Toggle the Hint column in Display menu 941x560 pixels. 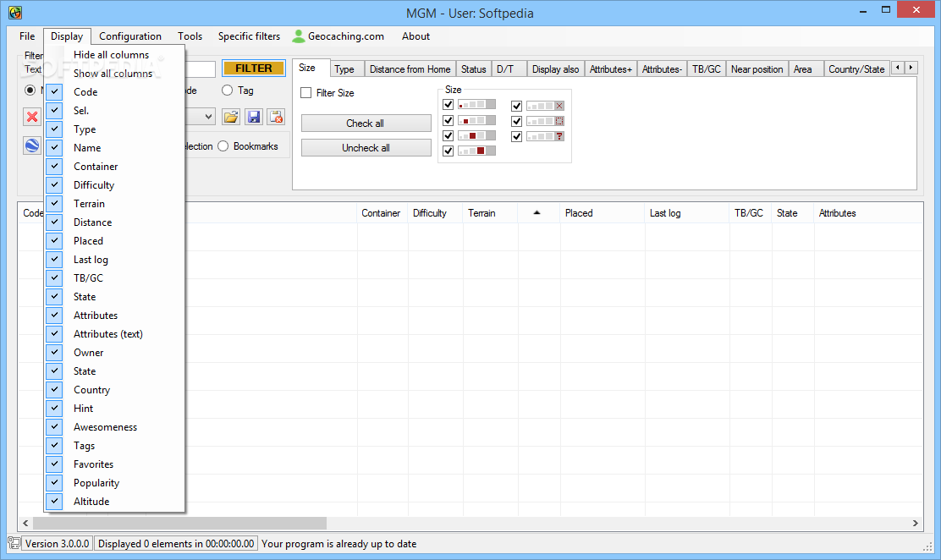click(114, 408)
